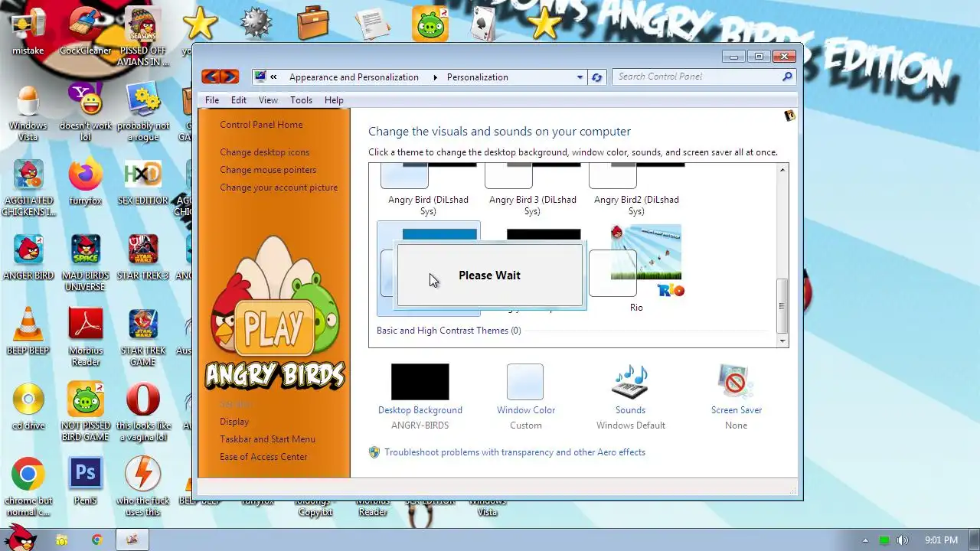Expand the arrow between Appearance and Personalization

(436, 77)
